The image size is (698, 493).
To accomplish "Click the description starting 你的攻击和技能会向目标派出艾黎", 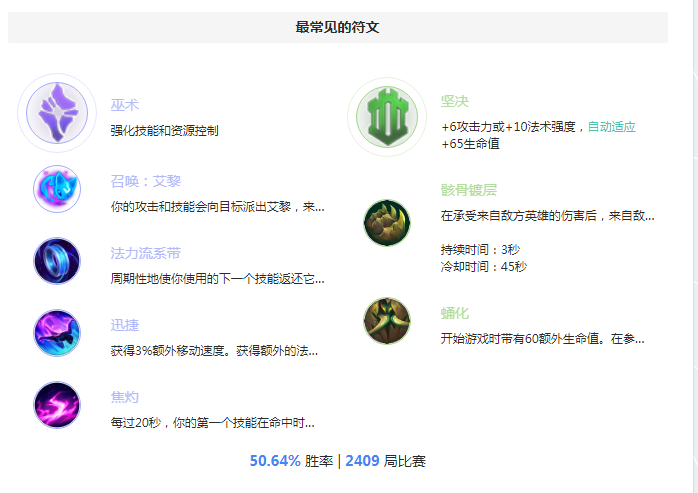I will [218, 207].
